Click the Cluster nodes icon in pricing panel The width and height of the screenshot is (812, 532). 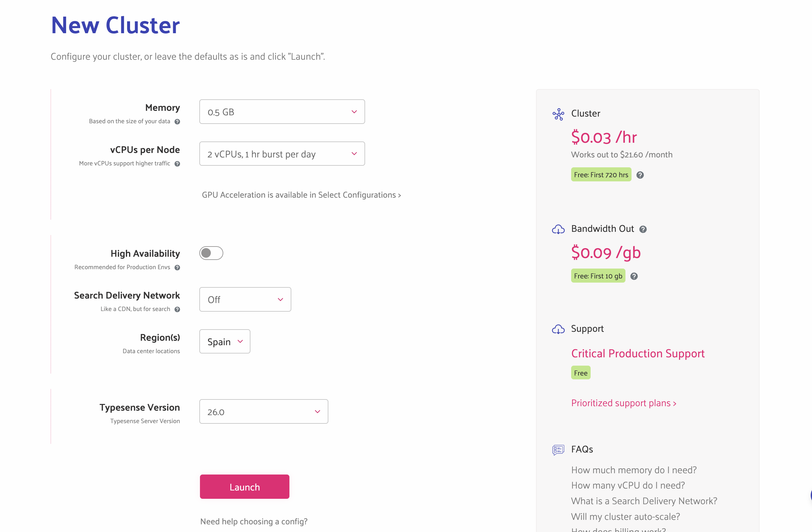558,114
